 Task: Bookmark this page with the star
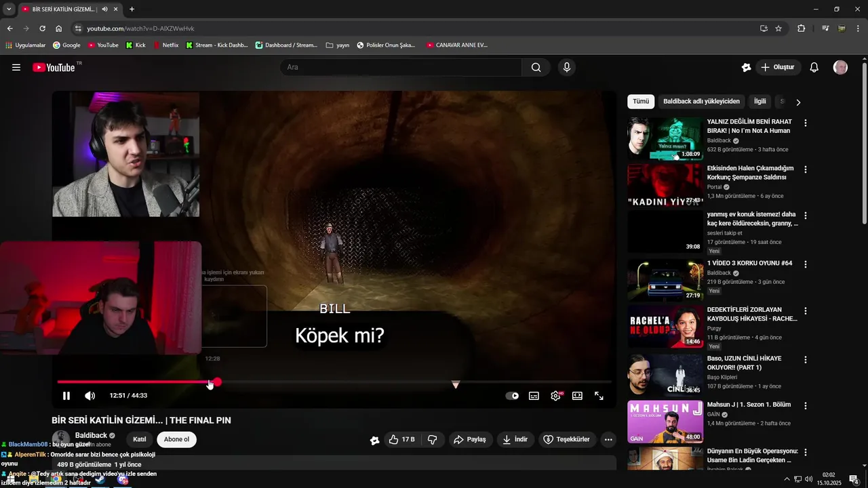(x=778, y=28)
